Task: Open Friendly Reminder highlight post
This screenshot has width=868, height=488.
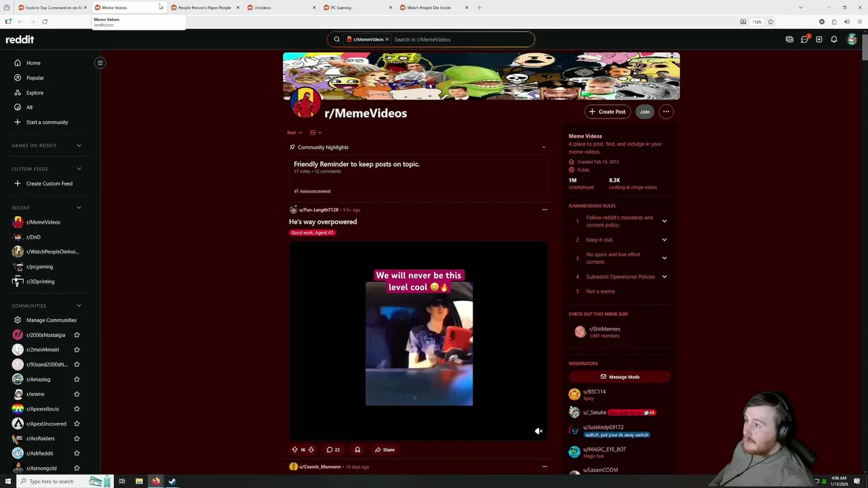Action: pos(357,164)
